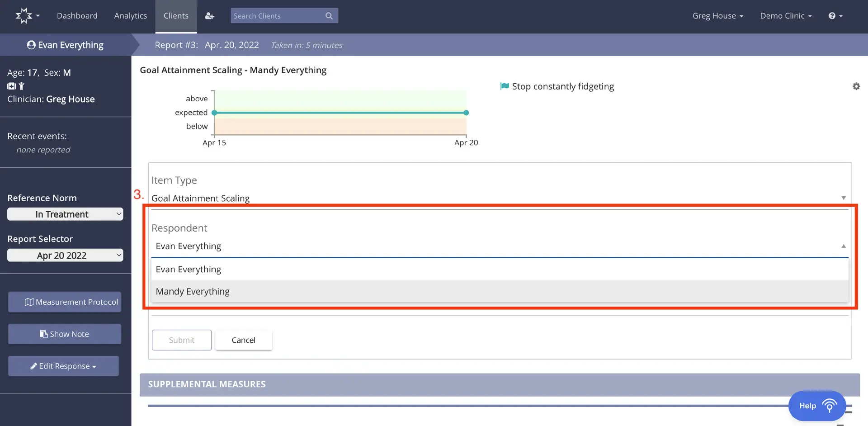Viewport: 868px width, 426px height.
Task: Open the help question-mark icon
Action: coord(833,15)
